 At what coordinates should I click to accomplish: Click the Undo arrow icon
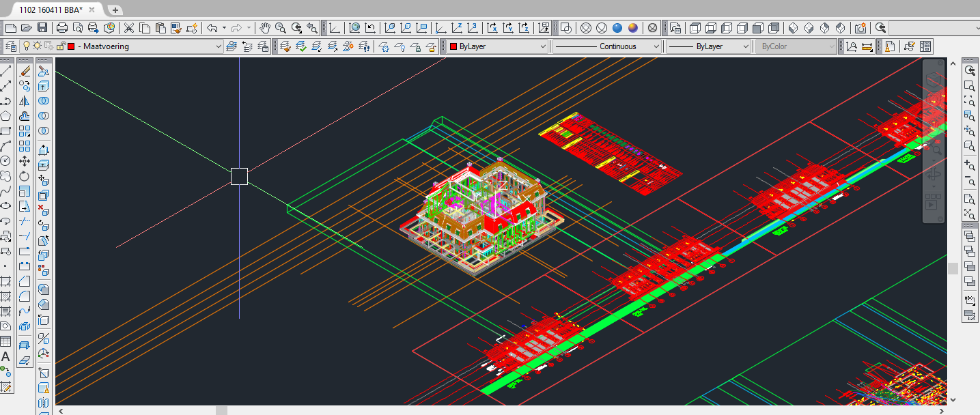coord(212,28)
